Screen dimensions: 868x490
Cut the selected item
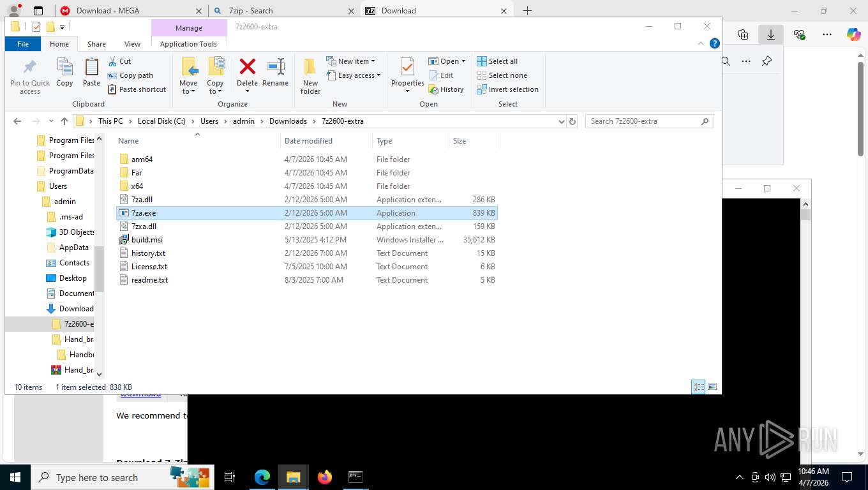pos(119,61)
